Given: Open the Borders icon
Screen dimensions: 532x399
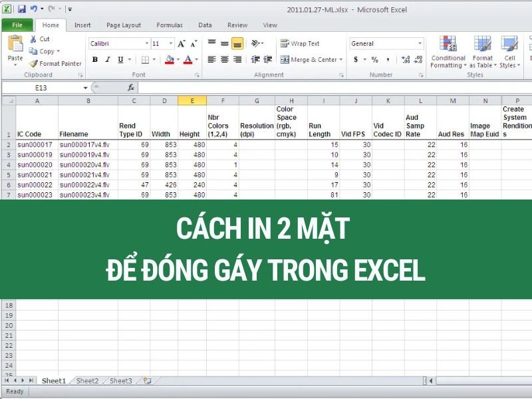Looking at the screenshot, I should pyautogui.click(x=145, y=60).
